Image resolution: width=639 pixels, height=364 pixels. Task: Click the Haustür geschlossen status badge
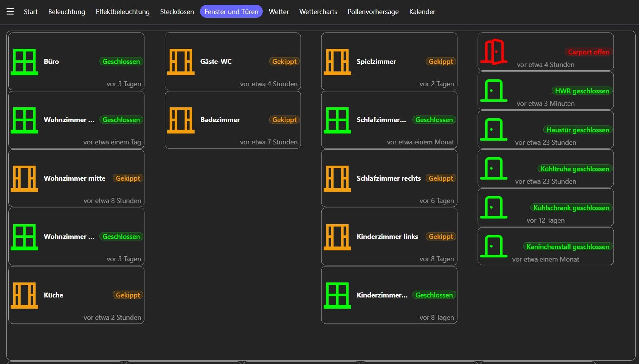[578, 130]
